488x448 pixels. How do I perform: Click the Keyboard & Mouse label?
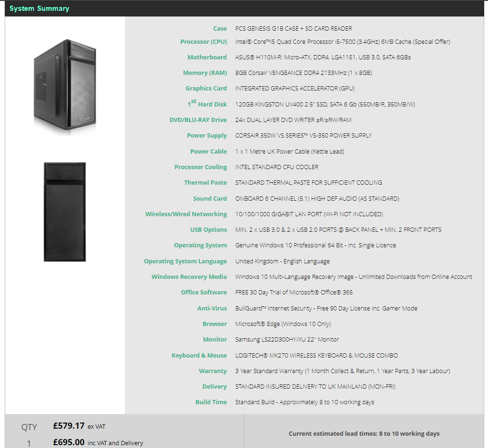point(199,355)
